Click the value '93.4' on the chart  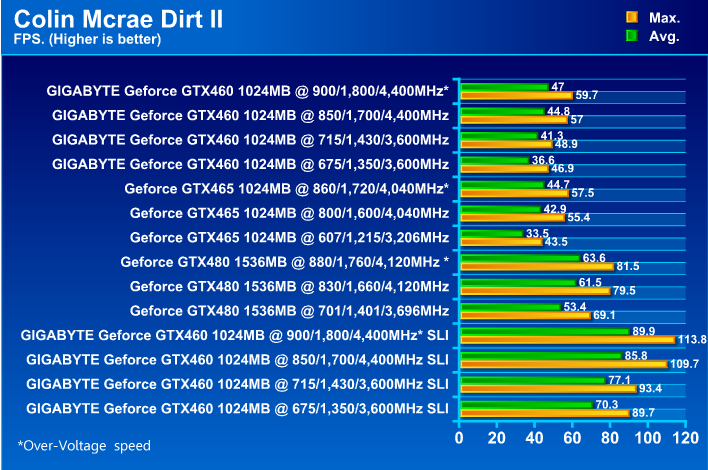point(650,388)
